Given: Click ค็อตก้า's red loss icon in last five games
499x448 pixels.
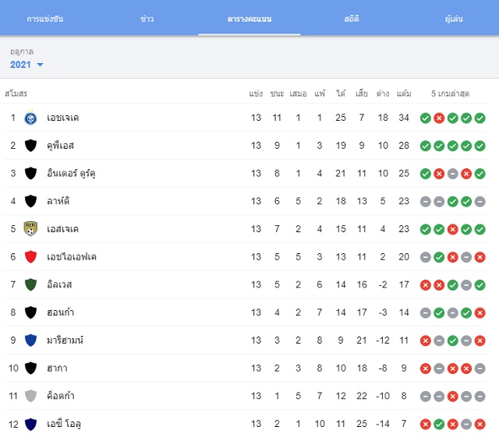Looking at the screenshot, I should 452,396.
